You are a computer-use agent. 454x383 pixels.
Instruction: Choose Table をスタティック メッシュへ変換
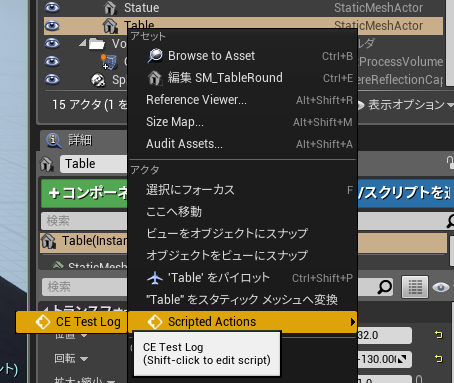pos(243,299)
